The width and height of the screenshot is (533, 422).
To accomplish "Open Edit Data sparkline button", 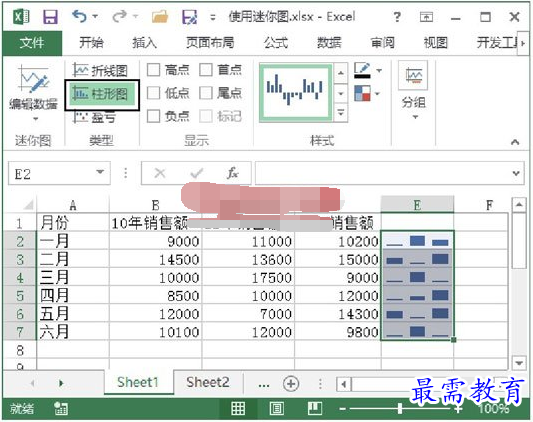I will pyautogui.click(x=33, y=92).
